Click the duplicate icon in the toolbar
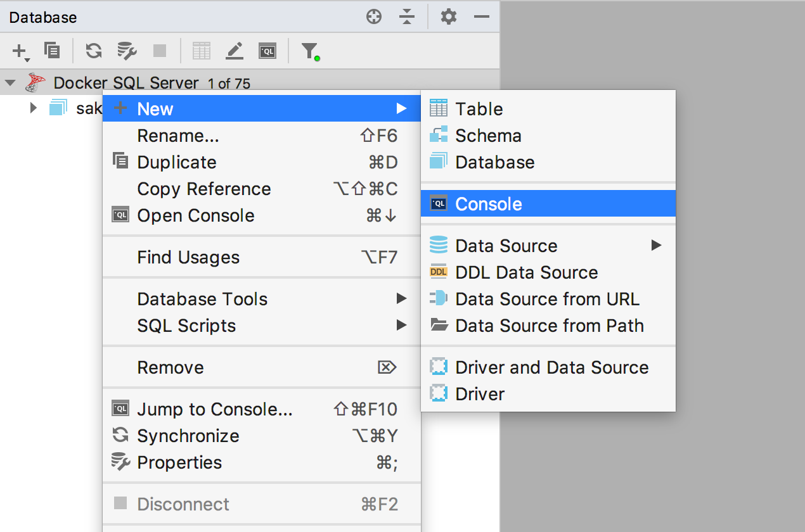 point(52,51)
